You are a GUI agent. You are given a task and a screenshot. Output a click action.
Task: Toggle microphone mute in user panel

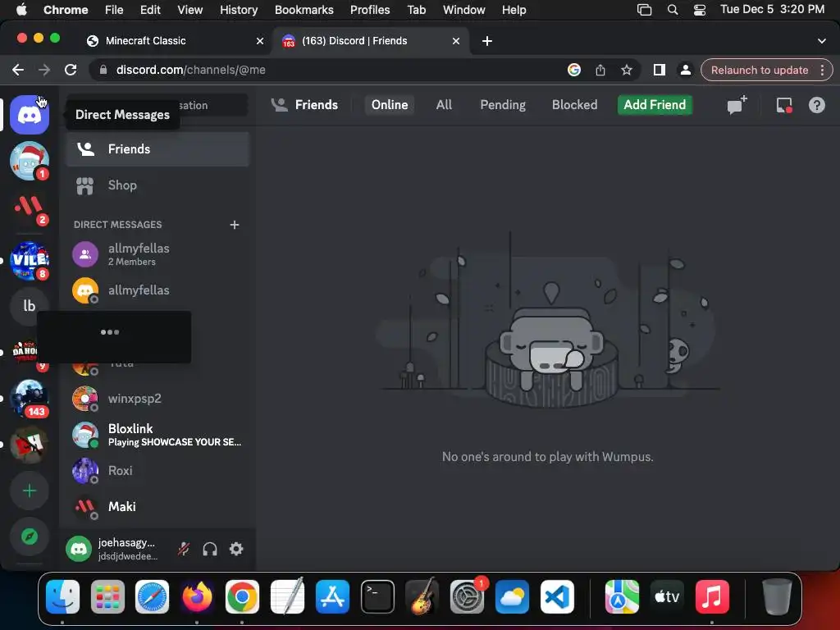[184, 549]
